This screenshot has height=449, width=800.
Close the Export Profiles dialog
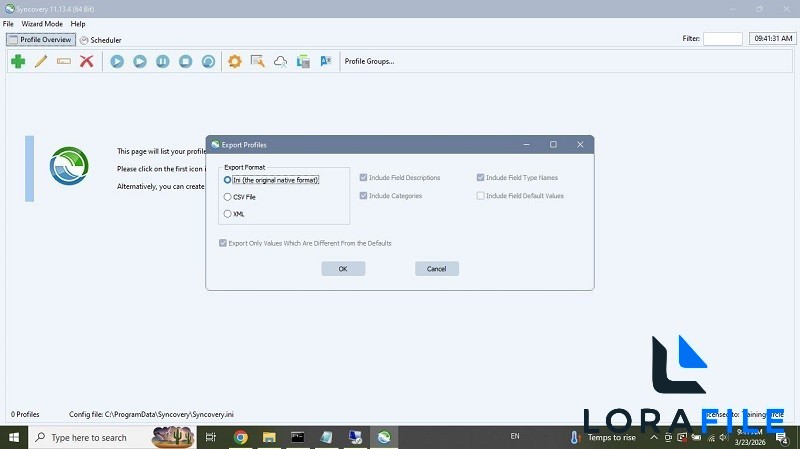580,145
